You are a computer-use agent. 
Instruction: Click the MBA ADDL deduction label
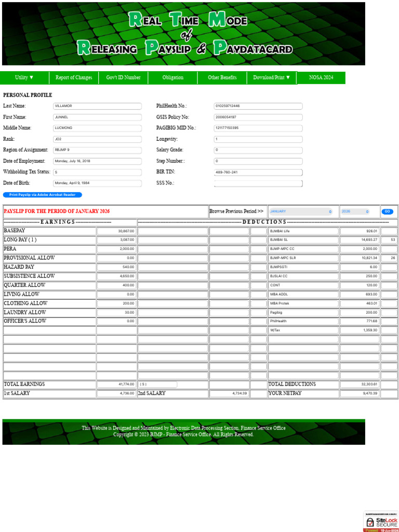(303, 295)
